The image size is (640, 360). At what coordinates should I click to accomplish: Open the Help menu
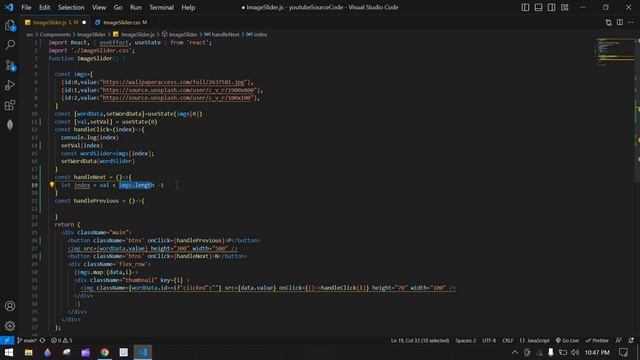click(x=188, y=7)
